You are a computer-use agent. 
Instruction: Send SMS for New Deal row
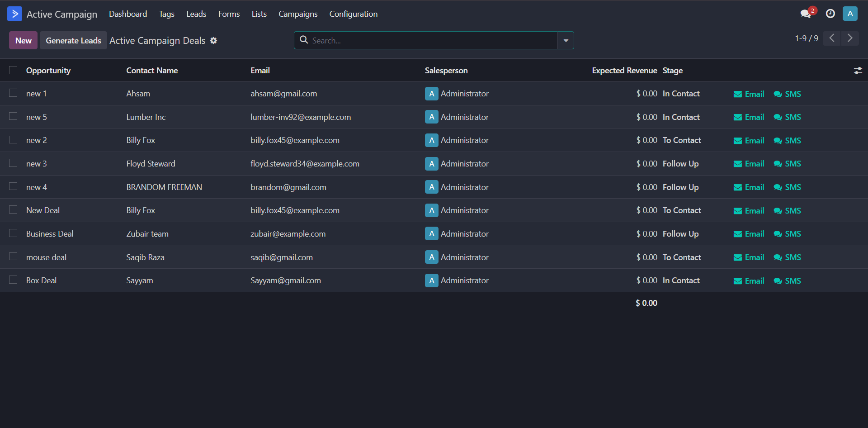pos(787,211)
